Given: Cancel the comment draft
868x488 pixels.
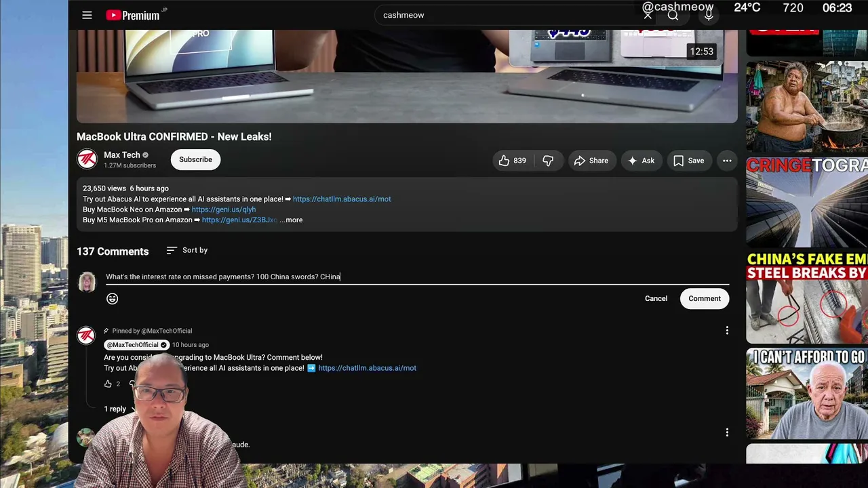Looking at the screenshot, I should click(656, 298).
